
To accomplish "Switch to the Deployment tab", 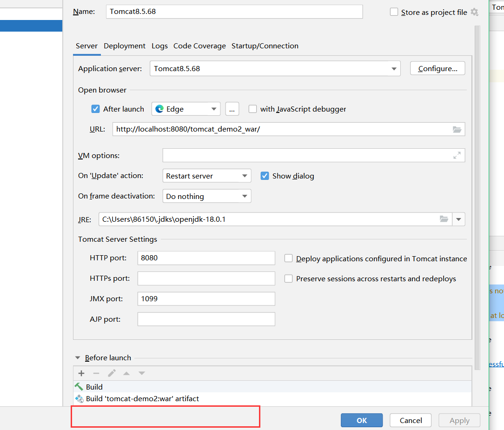I will click(125, 46).
